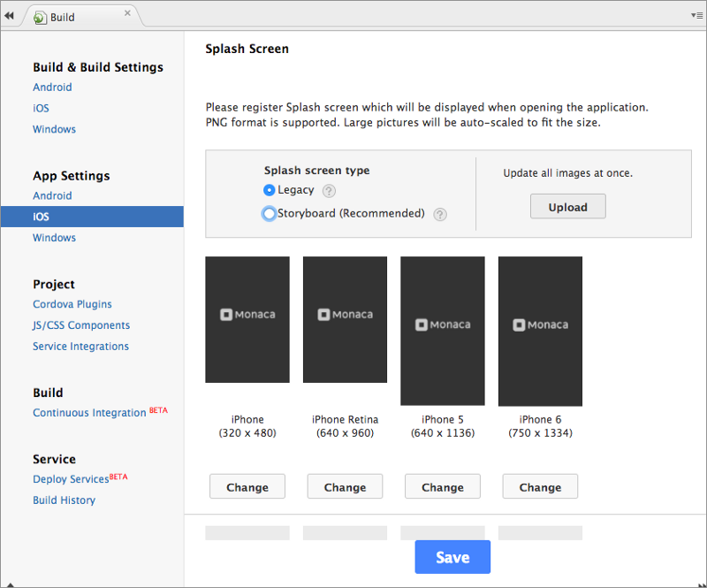Click the Splash Screen heading text
707x588 pixels.
tap(247, 49)
